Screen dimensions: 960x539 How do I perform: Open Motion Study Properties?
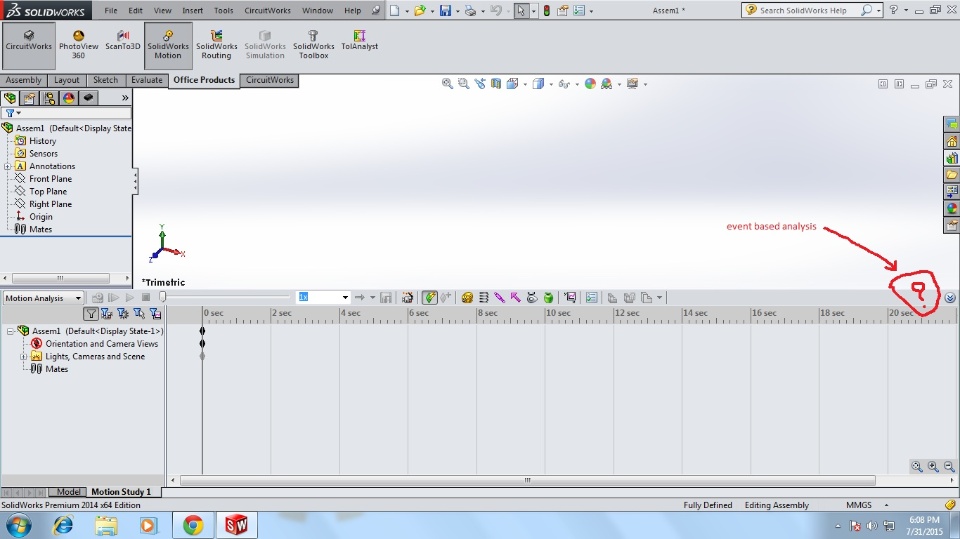click(591, 298)
